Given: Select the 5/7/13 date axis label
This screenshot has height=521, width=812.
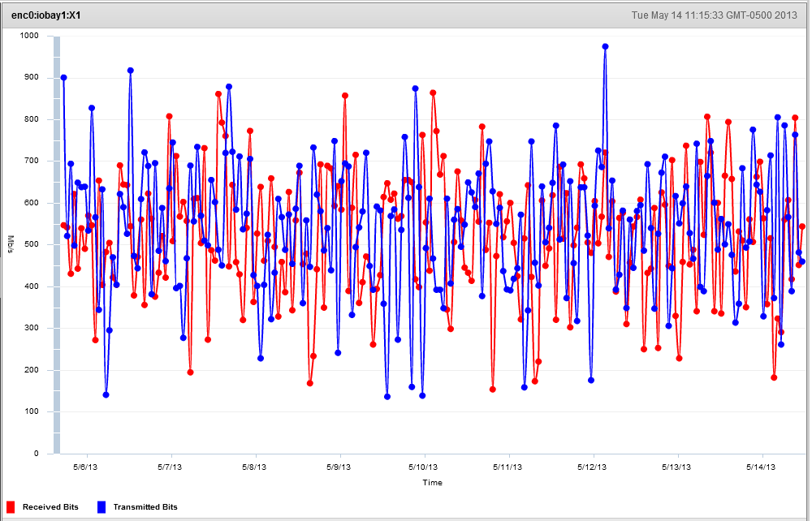Looking at the screenshot, I should tap(169, 467).
